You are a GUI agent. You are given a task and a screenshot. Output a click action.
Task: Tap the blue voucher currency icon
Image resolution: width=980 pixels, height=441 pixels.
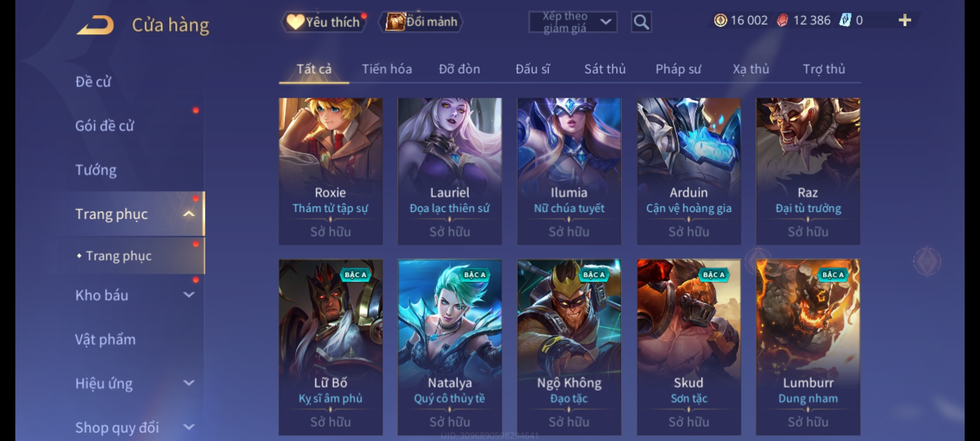pos(845,20)
